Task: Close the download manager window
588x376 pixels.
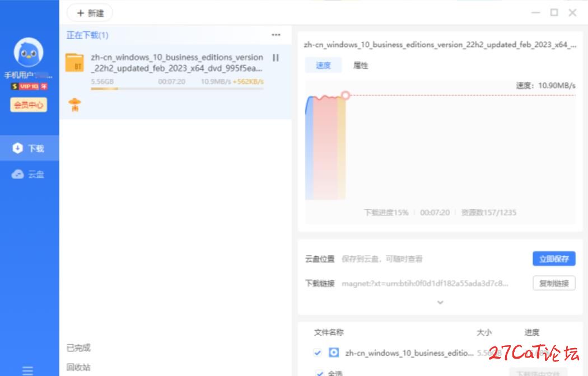Action: (x=572, y=13)
